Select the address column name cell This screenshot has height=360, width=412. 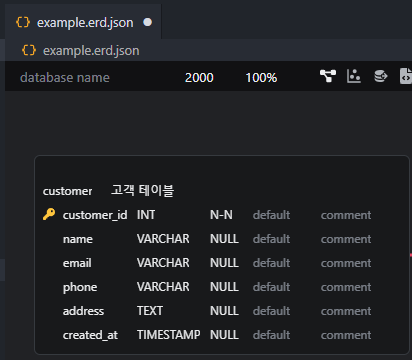[83, 311]
